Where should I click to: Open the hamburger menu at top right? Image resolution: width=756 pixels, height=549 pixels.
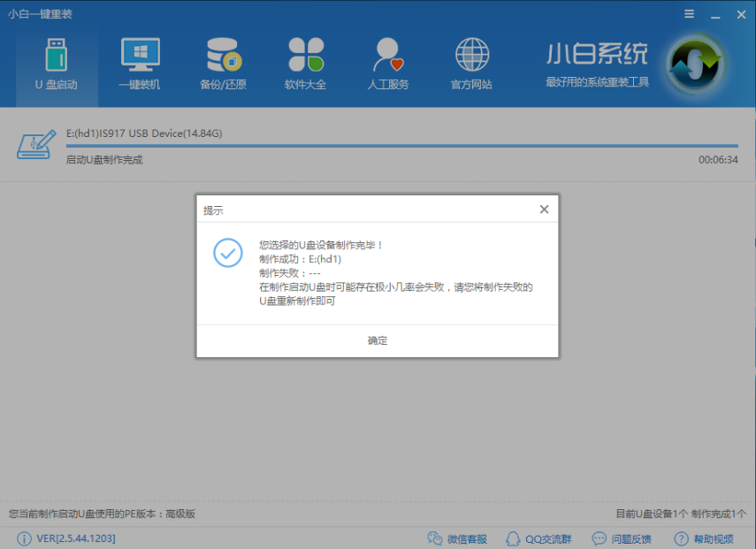click(x=687, y=14)
